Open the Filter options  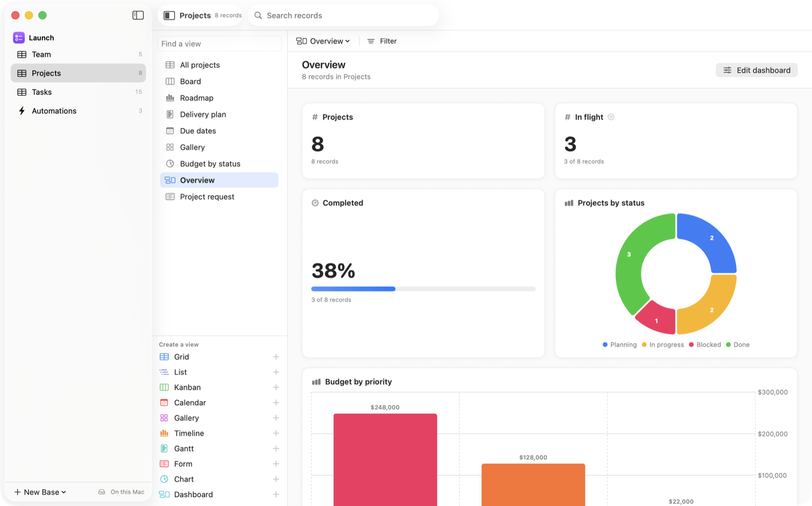click(x=382, y=41)
